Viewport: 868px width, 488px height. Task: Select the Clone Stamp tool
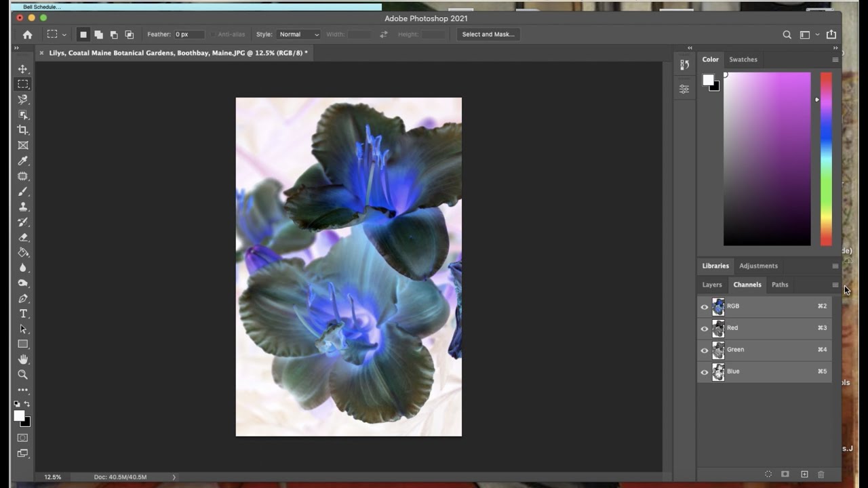pos(23,207)
